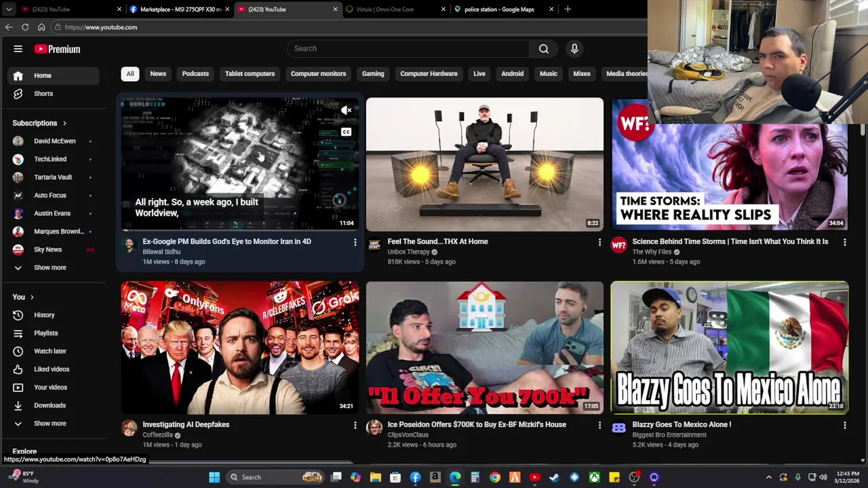This screenshot has width=868, height=488.
Task: Click the magnifier search button
Action: [543, 48]
